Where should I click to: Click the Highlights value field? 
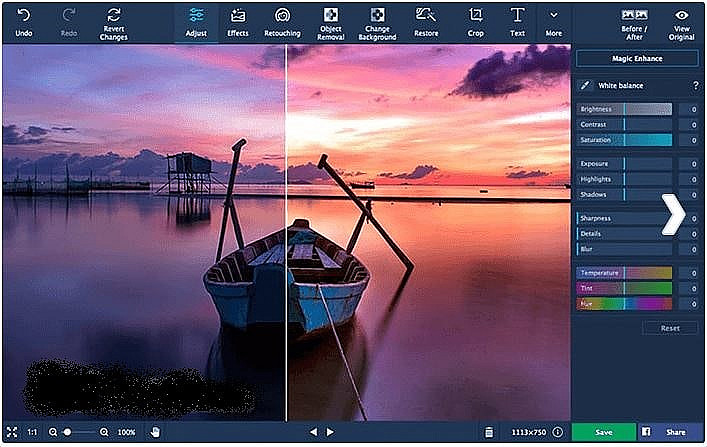point(689,179)
